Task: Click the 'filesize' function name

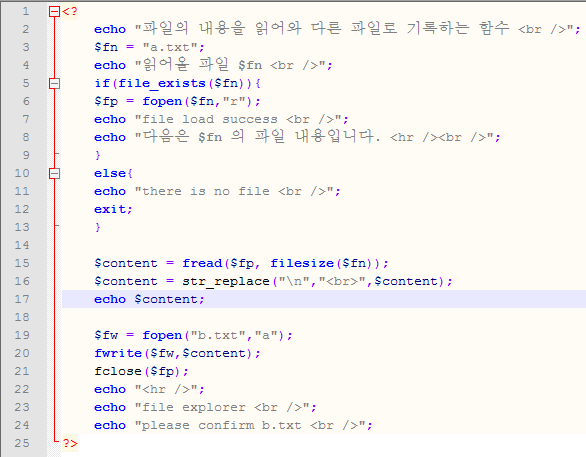Action: tap(302, 263)
